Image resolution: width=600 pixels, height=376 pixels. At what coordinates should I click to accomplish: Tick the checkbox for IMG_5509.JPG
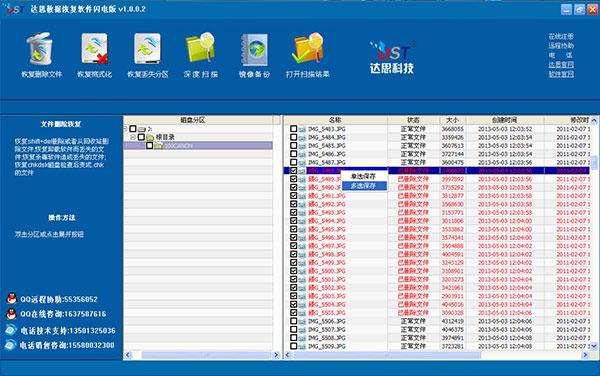293,346
